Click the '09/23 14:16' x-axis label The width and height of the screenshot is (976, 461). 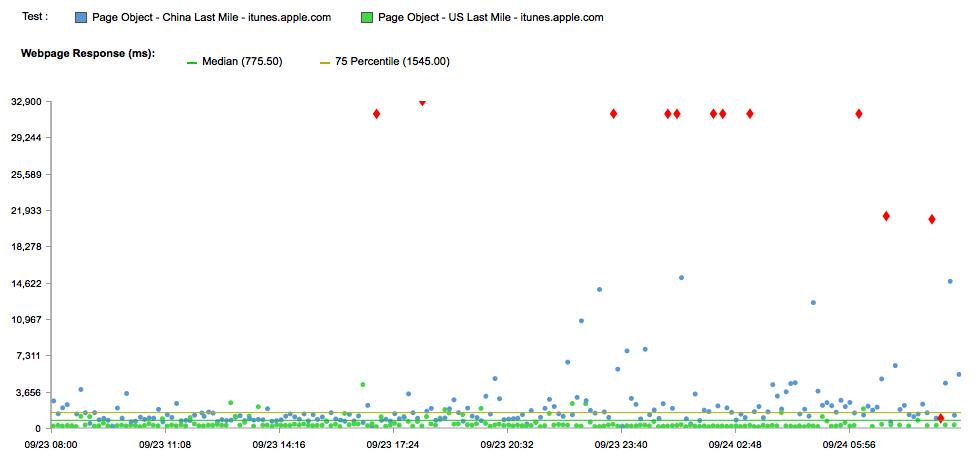[279, 445]
